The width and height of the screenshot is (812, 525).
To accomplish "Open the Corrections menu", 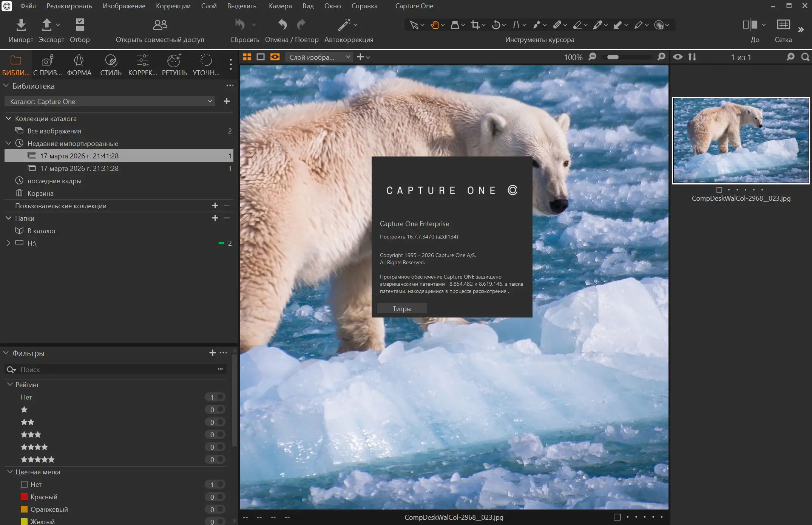I will point(173,6).
